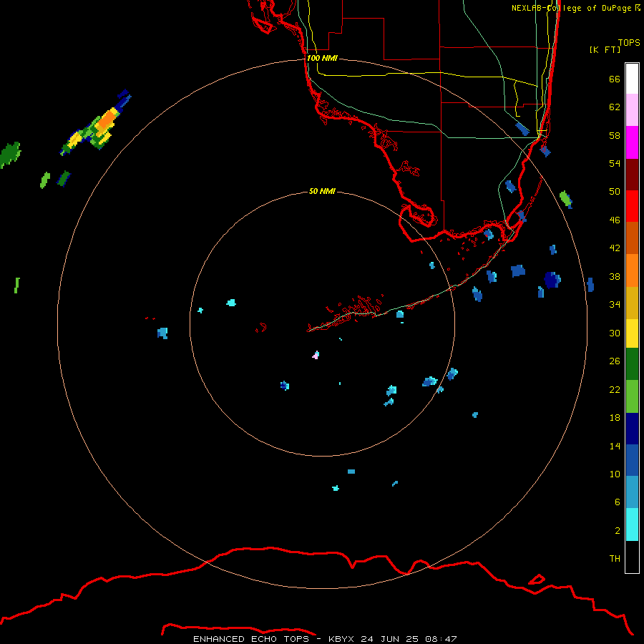Click the ENHANCED ECHO TOPS product title
Screen dimensions: 644x644
[x=251, y=639]
